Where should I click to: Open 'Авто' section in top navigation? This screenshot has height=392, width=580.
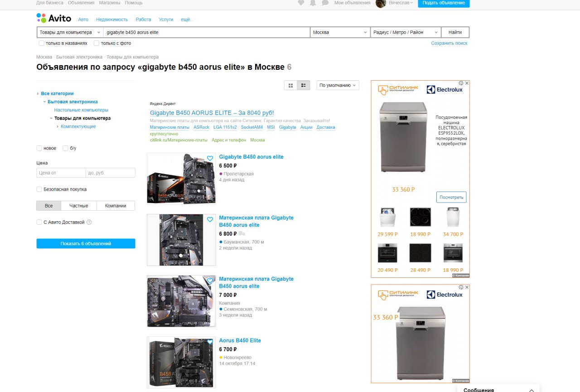(83, 19)
